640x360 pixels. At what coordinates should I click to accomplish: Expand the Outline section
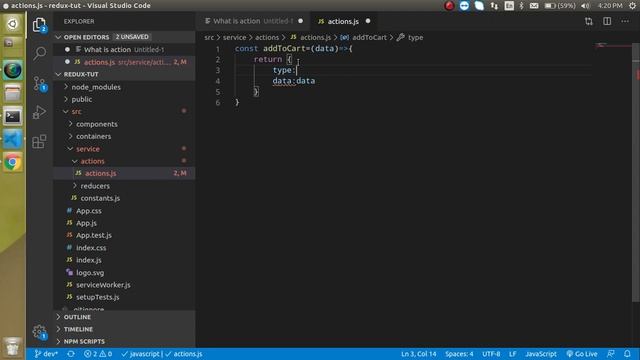[124, 317]
